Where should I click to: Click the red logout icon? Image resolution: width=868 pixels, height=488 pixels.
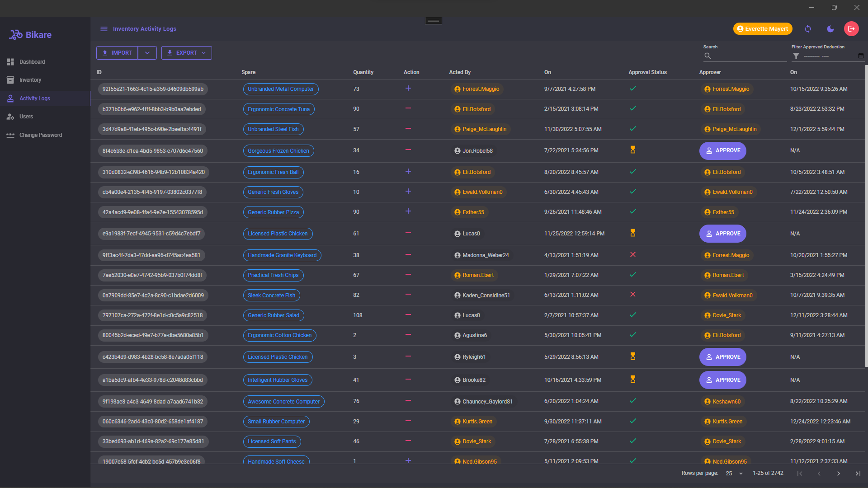pos(851,29)
